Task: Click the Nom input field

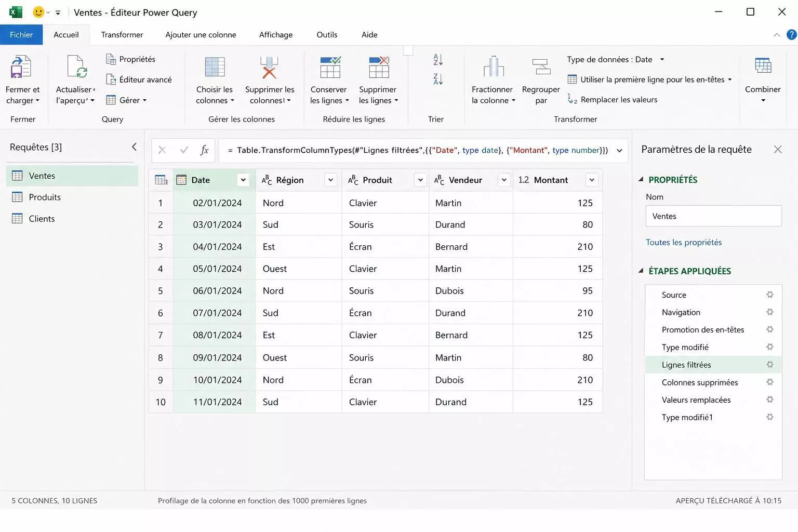Action: 713,216
